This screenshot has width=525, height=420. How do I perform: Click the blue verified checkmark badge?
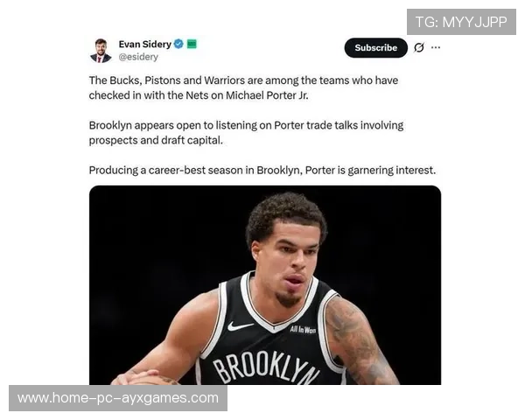[x=178, y=44]
